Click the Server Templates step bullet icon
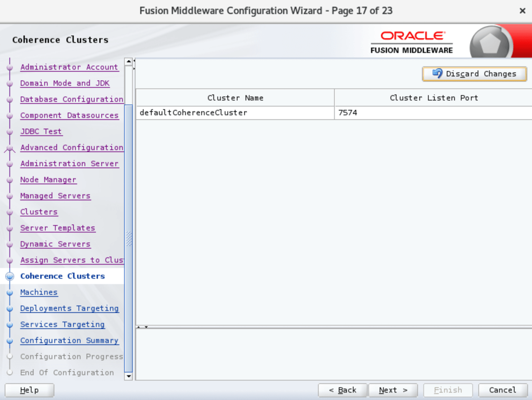 tap(10, 228)
